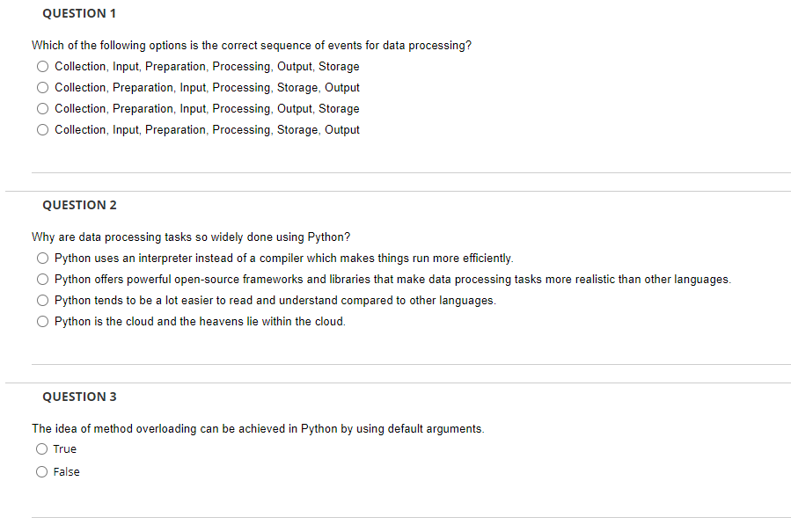Screen dimensions: 791x532
Task: Select the first option 'Collection, Input, Preparation, Processing, Output, Storage'
Action: tap(42, 66)
